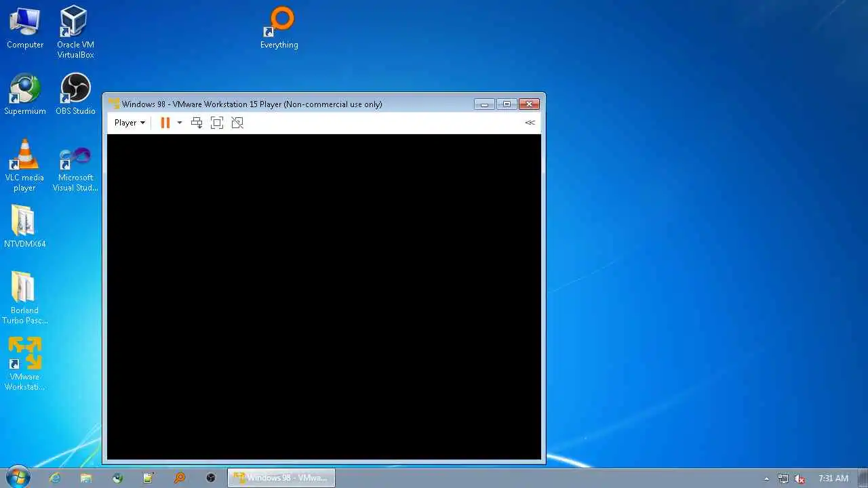
Task: Click the OBS Studio taskbar icon
Action: (x=211, y=478)
